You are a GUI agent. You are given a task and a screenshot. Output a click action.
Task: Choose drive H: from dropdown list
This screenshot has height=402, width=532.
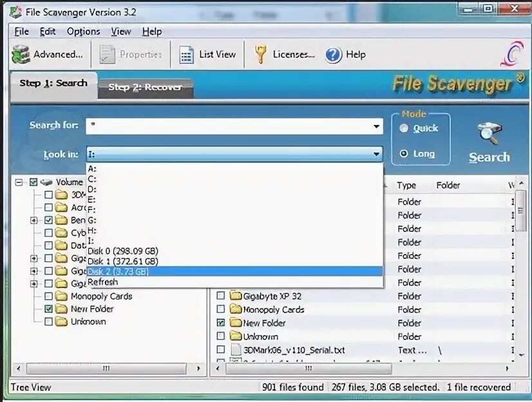tap(235, 231)
